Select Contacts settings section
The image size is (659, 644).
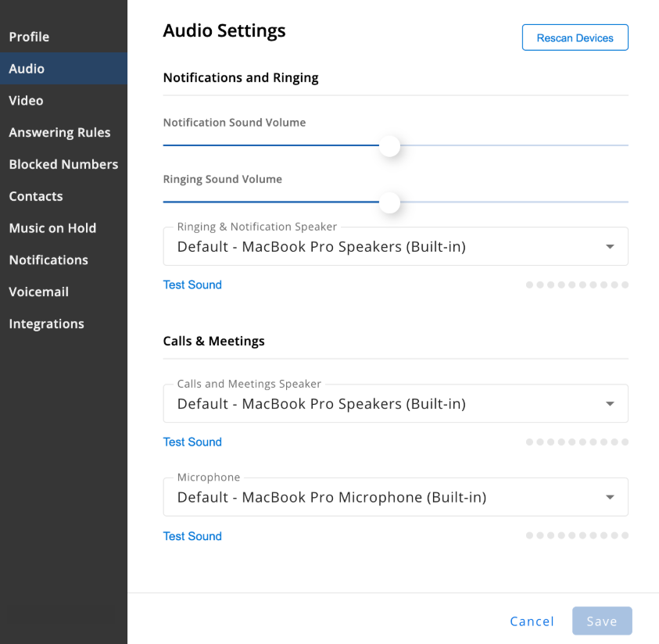36,196
